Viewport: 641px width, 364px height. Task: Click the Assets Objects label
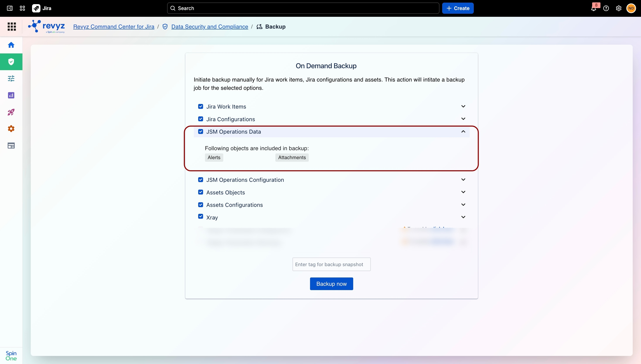point(226,192)
